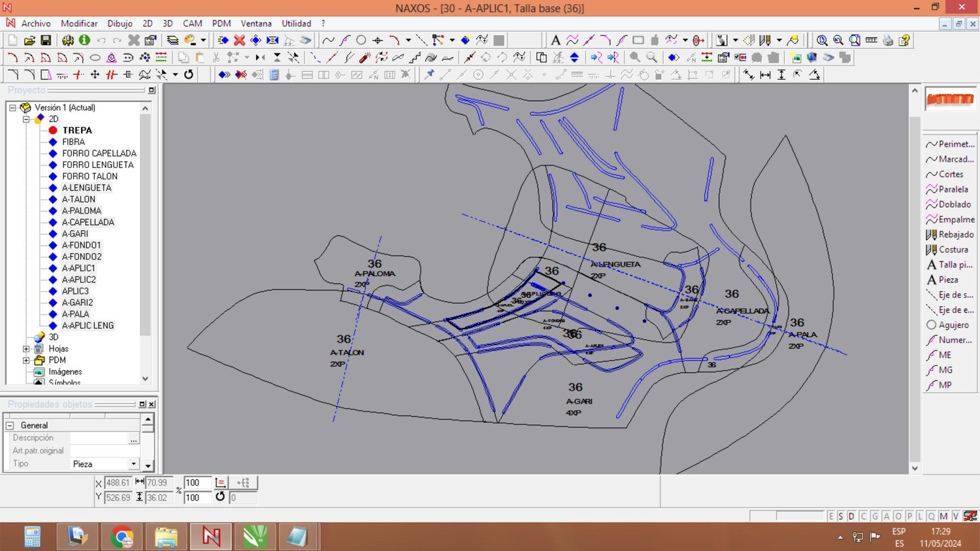Viewport: 980px width, 551px height.
Task: Collapse the 2D tree node
Action: (x=26, y=119)
